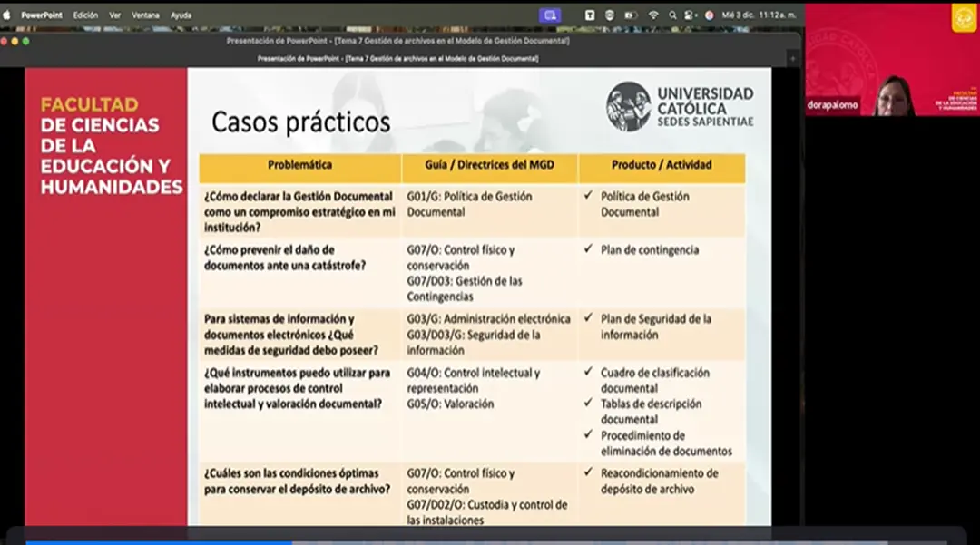Screen dimensions: 980x545
Task: Click the window title Presentación de PowerPoint
Action: pos(398,41)
